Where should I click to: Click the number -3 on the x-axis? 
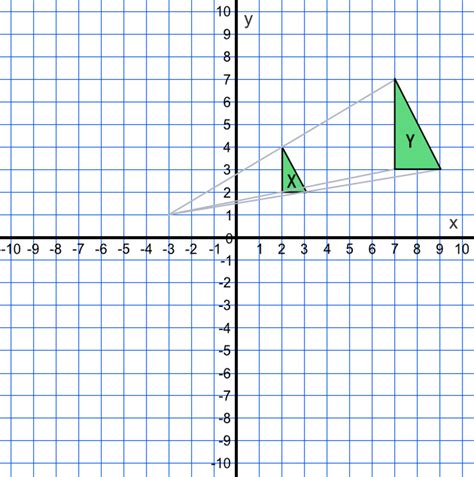tap(168, 249)
